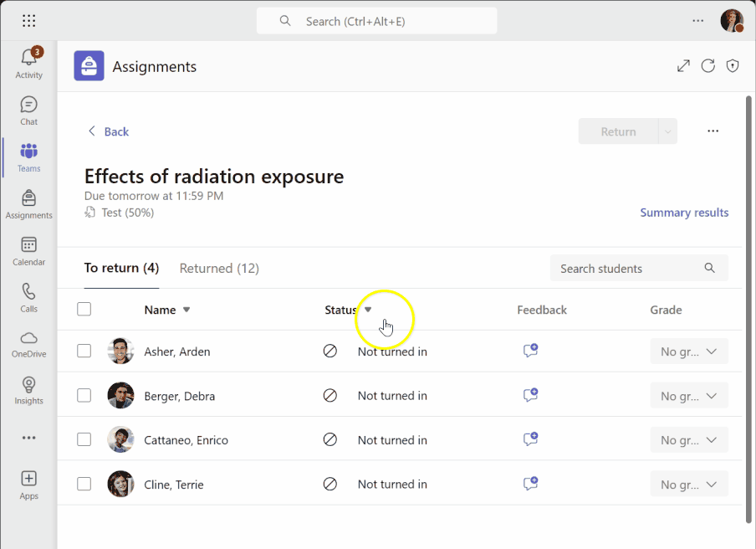Switch to the Returned (12) tab

219,269
